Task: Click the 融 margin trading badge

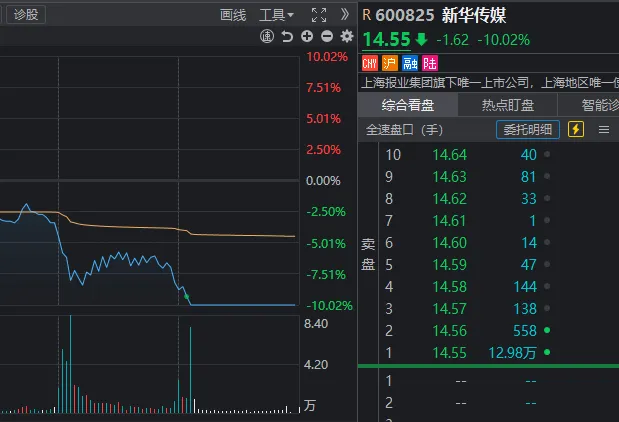Action: pyautogui.click(x=410, y=63)
